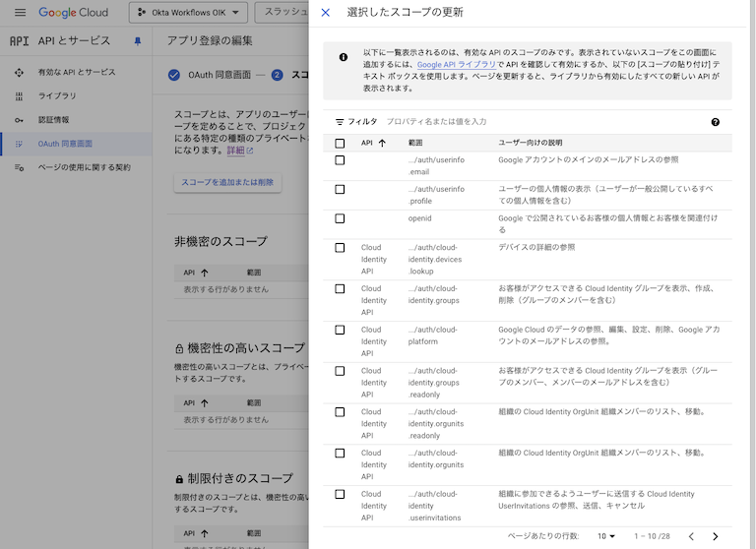Go to previous page of scopes
Viewport: 756px width, 549px height.
pos(691,536)
